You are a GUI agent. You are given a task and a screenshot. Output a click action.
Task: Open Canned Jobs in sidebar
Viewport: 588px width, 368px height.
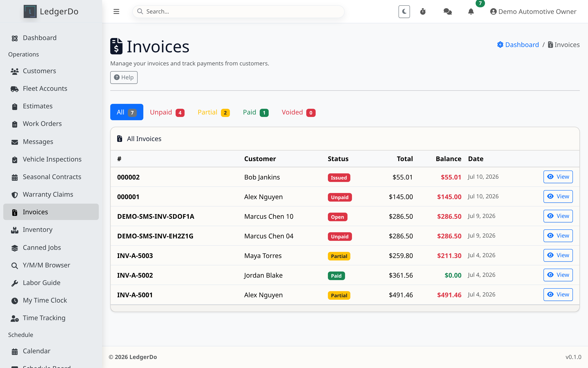[x=51, y=248]
